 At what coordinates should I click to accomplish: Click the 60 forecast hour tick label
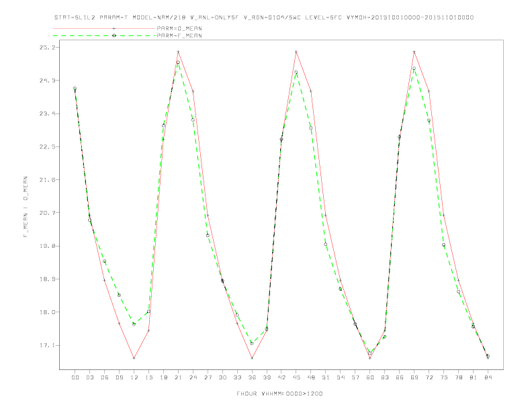370,377
